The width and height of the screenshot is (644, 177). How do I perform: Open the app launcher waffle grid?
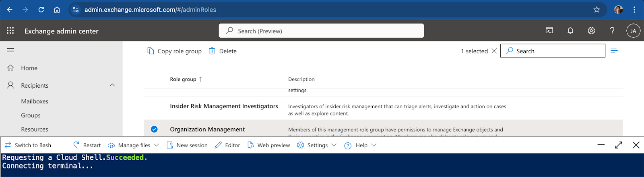10,31
